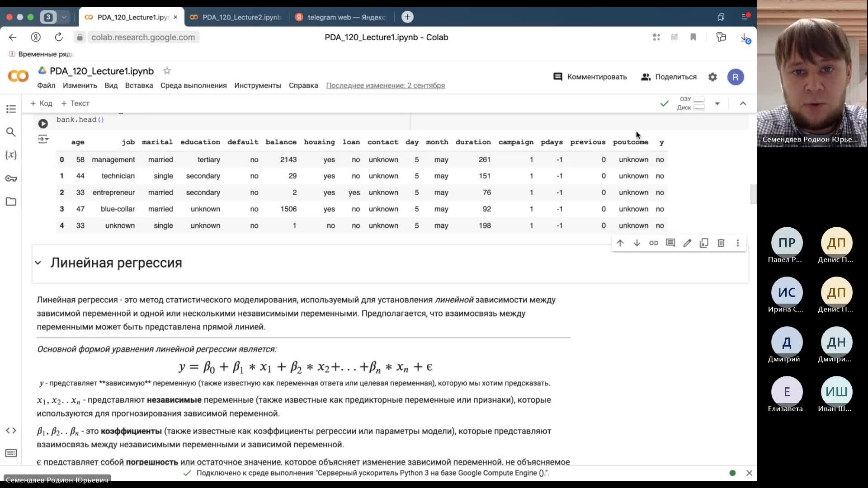Screen dimensions: 868x488
Task: Add comment to cell icon
Action: click(x=670, y=243)
